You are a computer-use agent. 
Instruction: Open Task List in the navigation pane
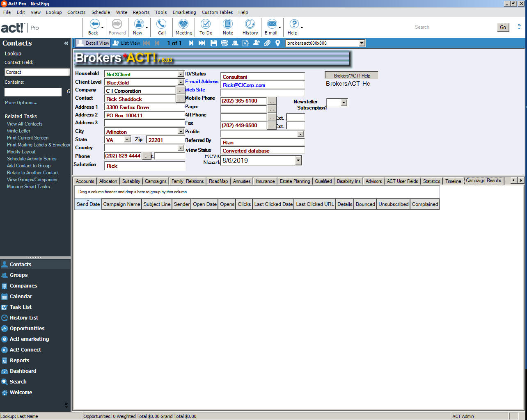pyautogui.click(x=35, y=307)
